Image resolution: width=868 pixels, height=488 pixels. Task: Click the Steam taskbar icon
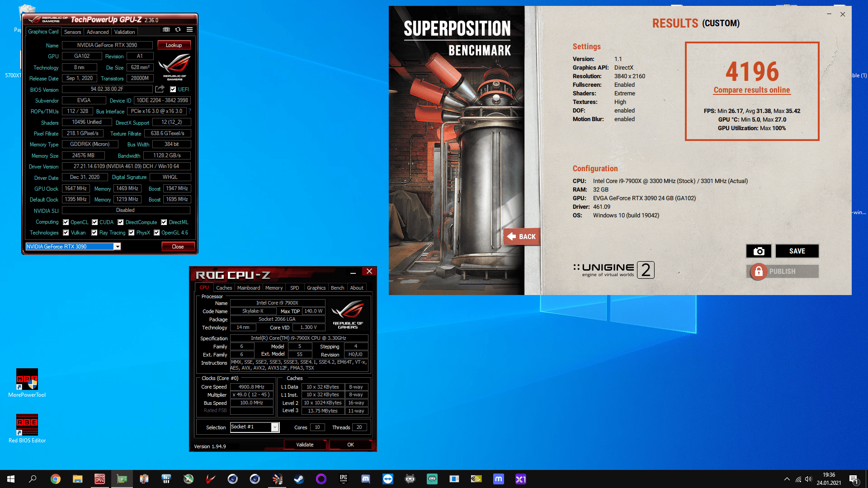(299, 479)
